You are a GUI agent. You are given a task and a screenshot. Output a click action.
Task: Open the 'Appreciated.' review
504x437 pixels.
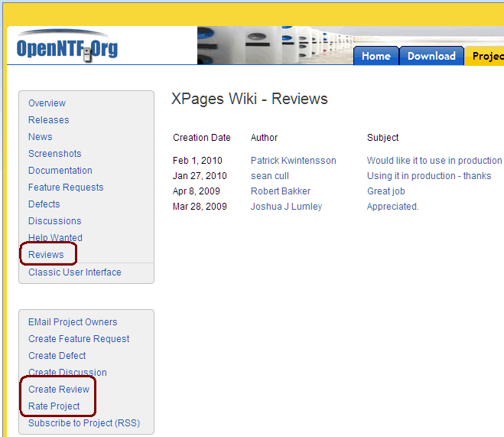(393, 207)
